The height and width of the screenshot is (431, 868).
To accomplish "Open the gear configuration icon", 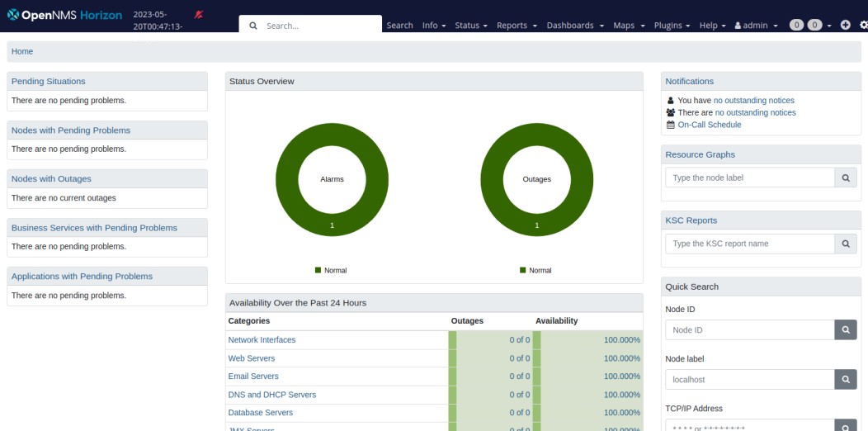I will tap(863, 25).
